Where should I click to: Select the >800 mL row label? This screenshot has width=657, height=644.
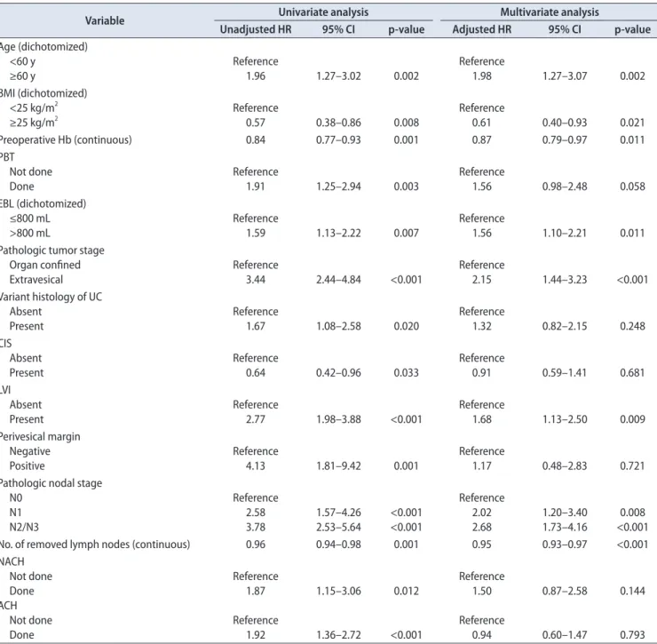tap(30, 233)
